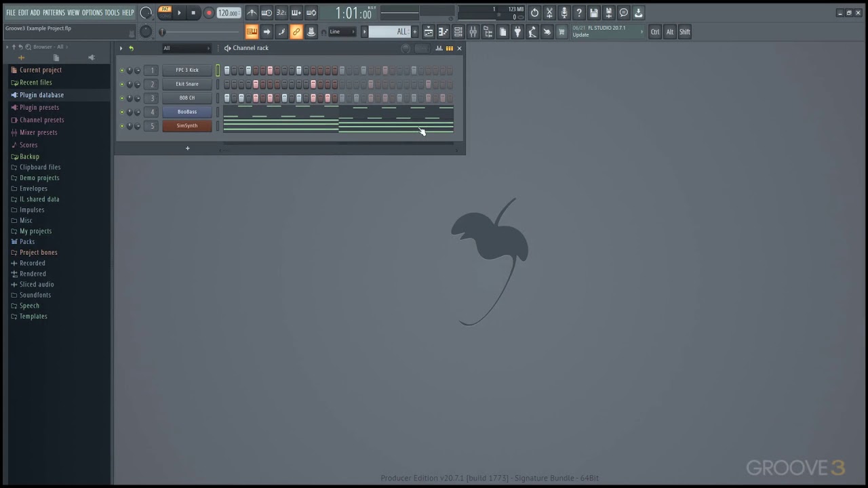Mute the SimSynth channel
The width and height of the screenshot is (868, 488).
122,126
